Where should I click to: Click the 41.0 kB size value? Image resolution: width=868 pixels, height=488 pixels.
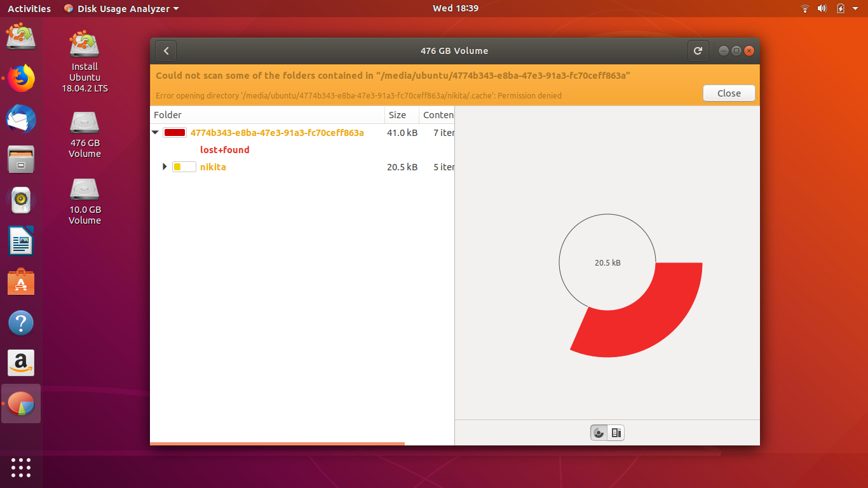[x=402, y=133]
